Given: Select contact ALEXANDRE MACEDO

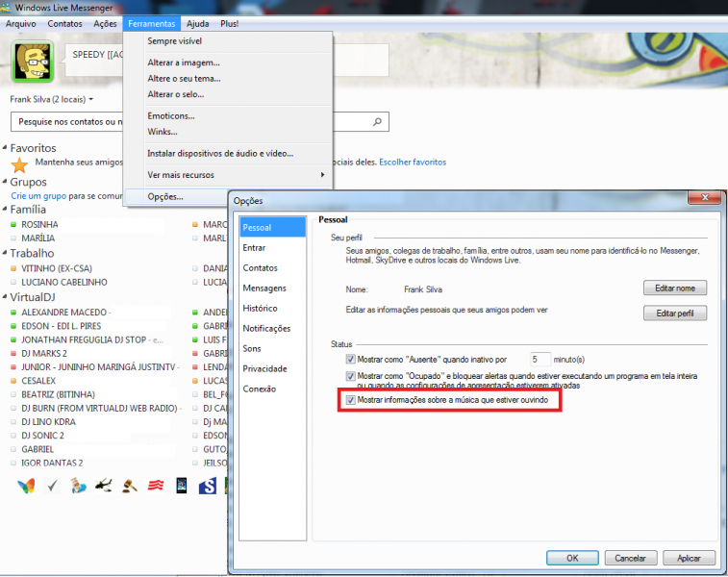Looking at the screenshot, I should click(64, 312).
